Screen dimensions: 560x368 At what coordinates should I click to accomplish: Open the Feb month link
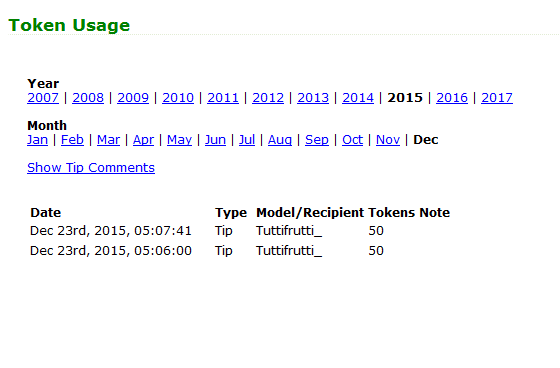tap(72, 140)
